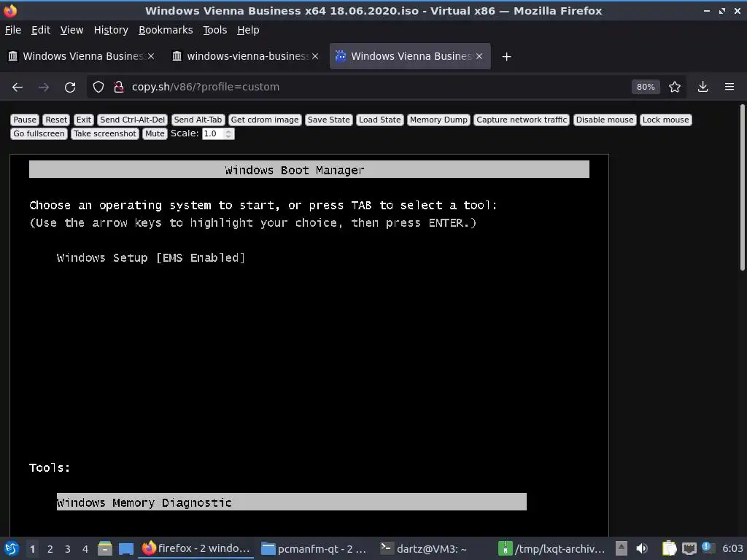Click the page vertical scrollbar

pyautogui.click(x=742, y=187)
